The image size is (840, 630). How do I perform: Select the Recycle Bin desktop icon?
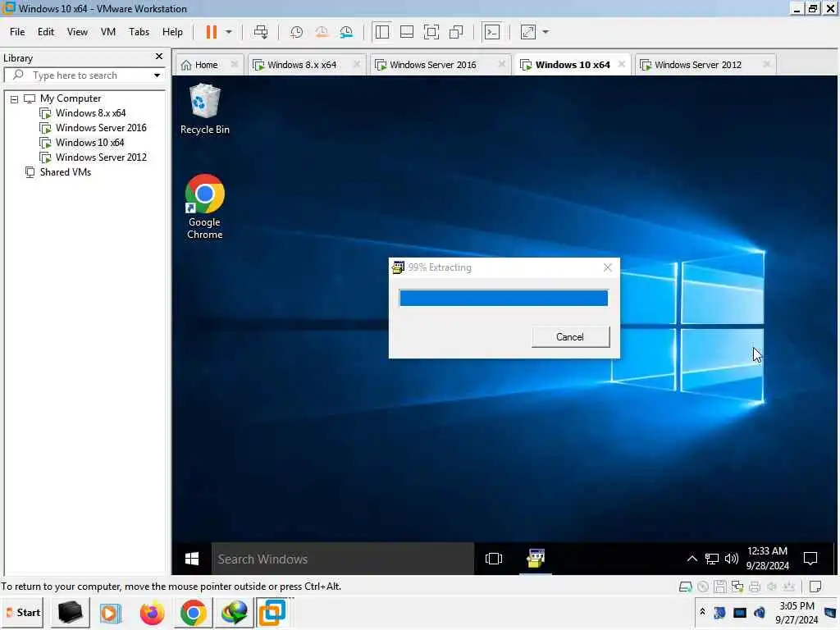(x=204, y=109)
